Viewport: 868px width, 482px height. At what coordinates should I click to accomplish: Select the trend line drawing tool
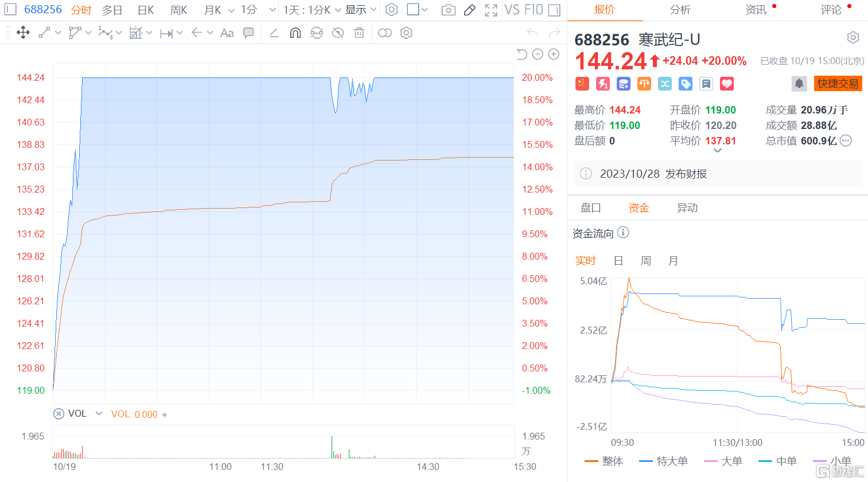click(x=44, y=33)
